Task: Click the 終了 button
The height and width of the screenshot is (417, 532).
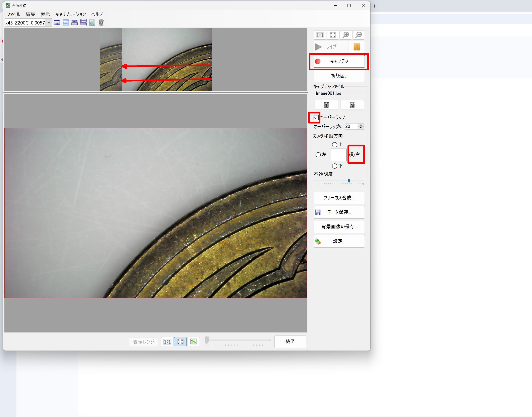Action: pyautogui.click(x=290, y=342)
